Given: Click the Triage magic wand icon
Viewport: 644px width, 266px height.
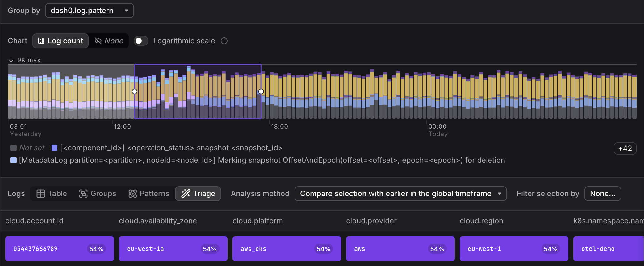Looking at the screenshot, I should pos(186,194).
